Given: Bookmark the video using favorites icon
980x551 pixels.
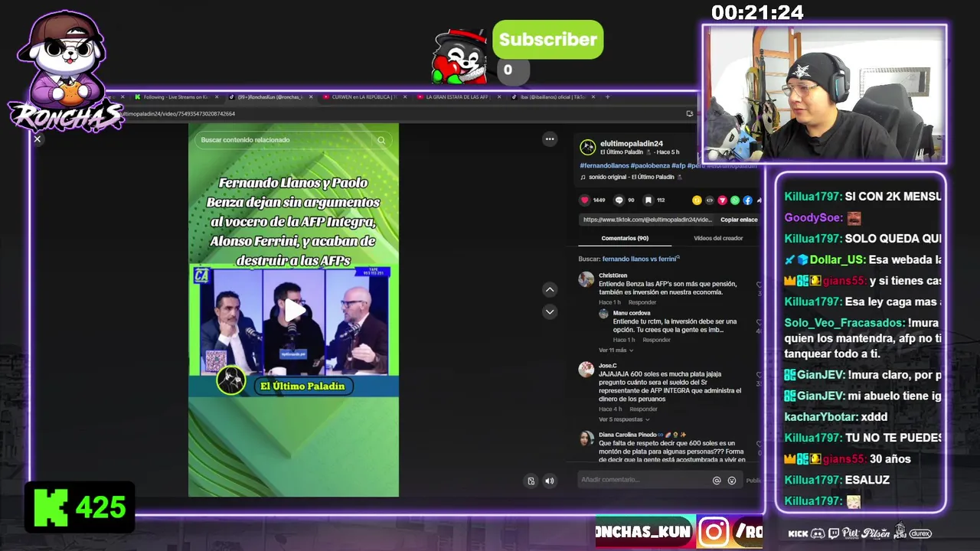Looking at the screenshot, I should point(648,200).
